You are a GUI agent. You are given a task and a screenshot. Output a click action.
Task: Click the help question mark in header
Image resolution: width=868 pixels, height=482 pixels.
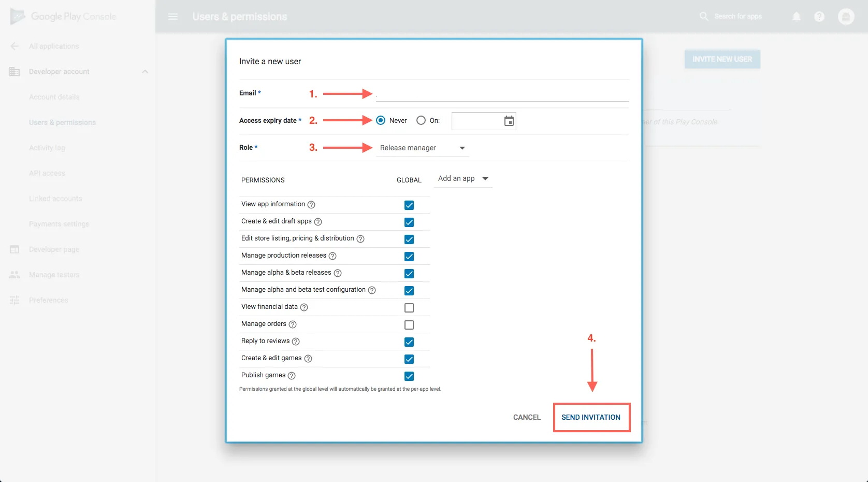tap(819, 17)
